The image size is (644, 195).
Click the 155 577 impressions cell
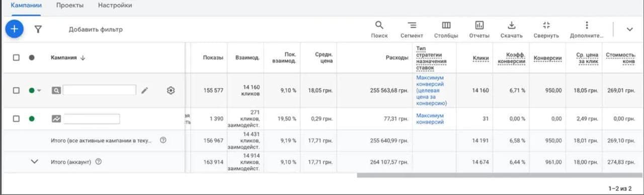pyautogui.click(x=213, y=91)
